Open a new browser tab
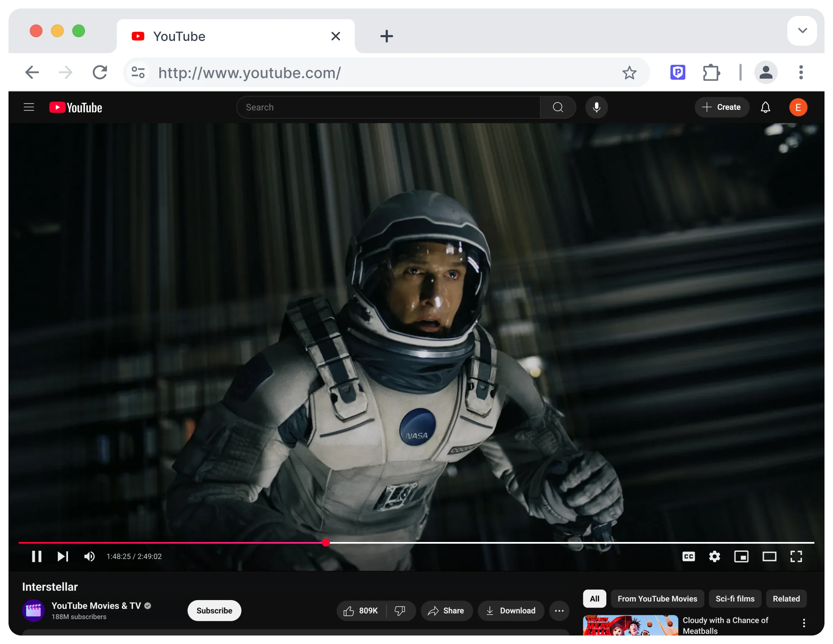Screen dimensions: 833x644 pyautogui.click(x=386, y=36)
